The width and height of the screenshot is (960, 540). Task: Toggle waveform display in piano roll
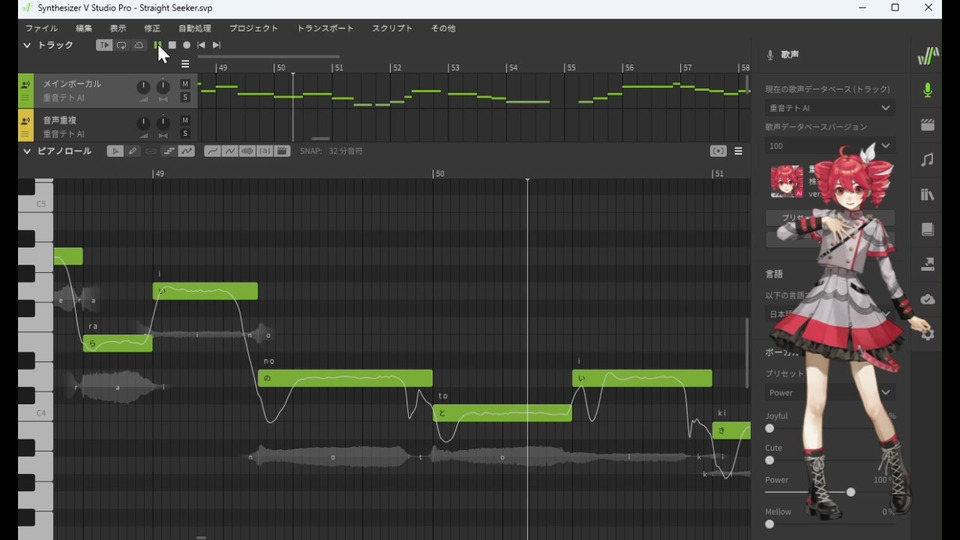coord(247,151)
